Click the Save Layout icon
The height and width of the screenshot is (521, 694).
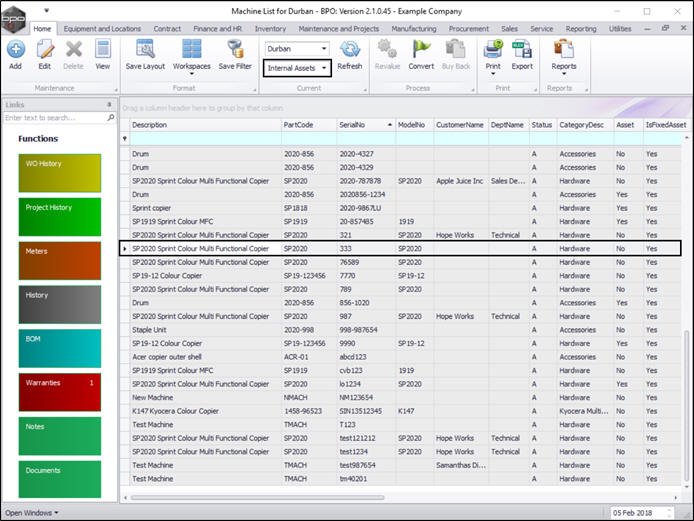[145, 49]
